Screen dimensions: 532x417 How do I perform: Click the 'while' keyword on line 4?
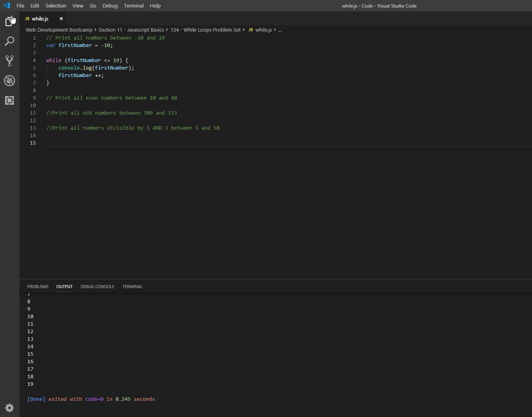54,60
